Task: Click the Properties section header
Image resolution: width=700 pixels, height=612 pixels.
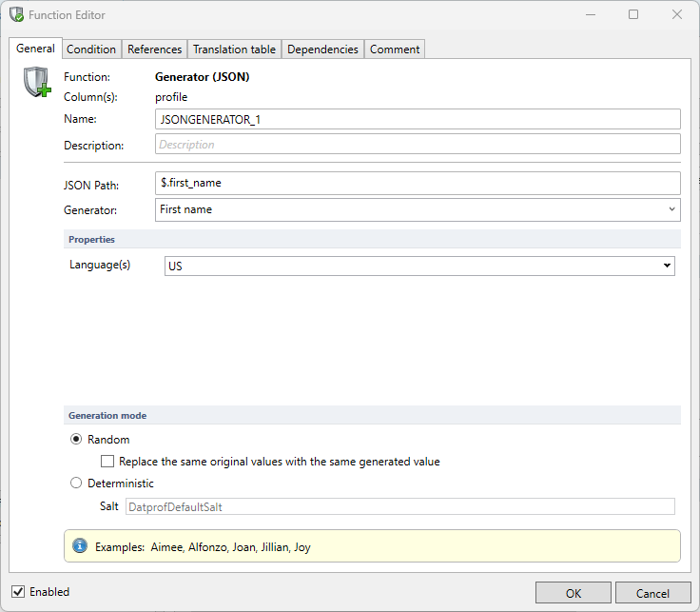Action: tap(372, 239)
